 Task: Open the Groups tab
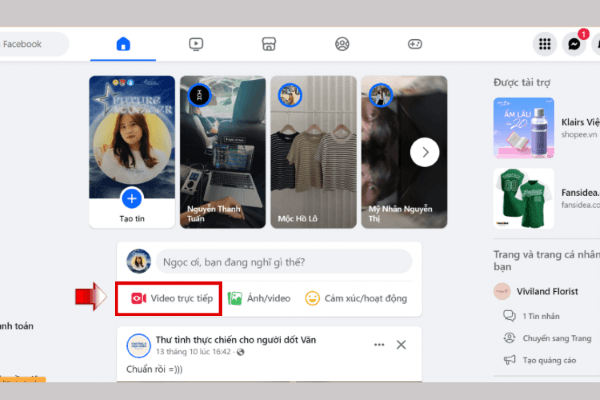click(342, 44)
